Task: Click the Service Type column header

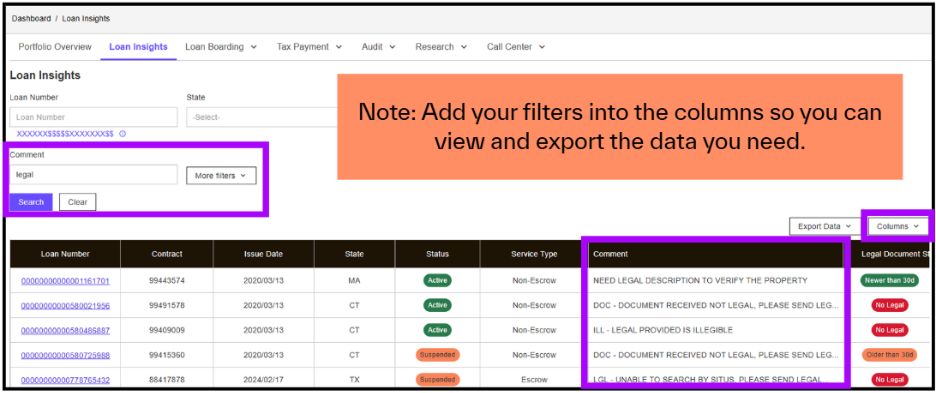Action: tap(534, 254)
